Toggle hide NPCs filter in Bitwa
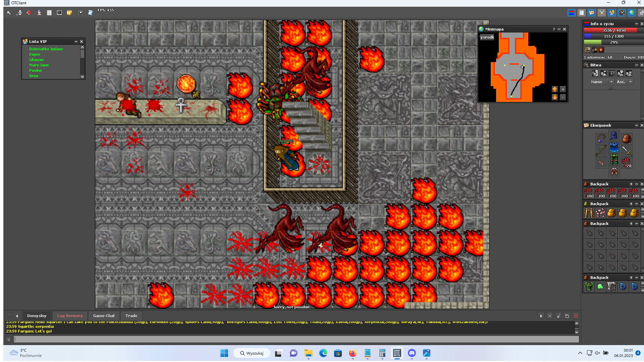Screen dimensions: 644x362 click(x=604, y=73)
